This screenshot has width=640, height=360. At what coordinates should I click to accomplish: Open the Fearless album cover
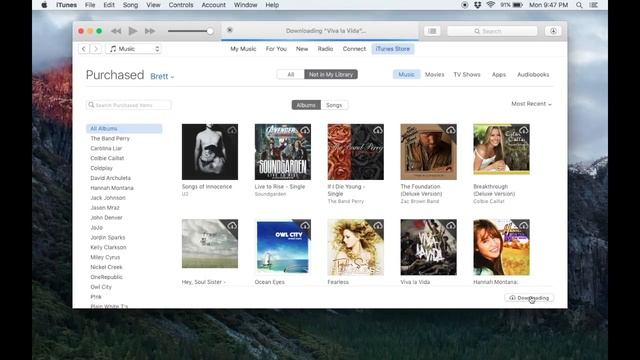[356, 247]
